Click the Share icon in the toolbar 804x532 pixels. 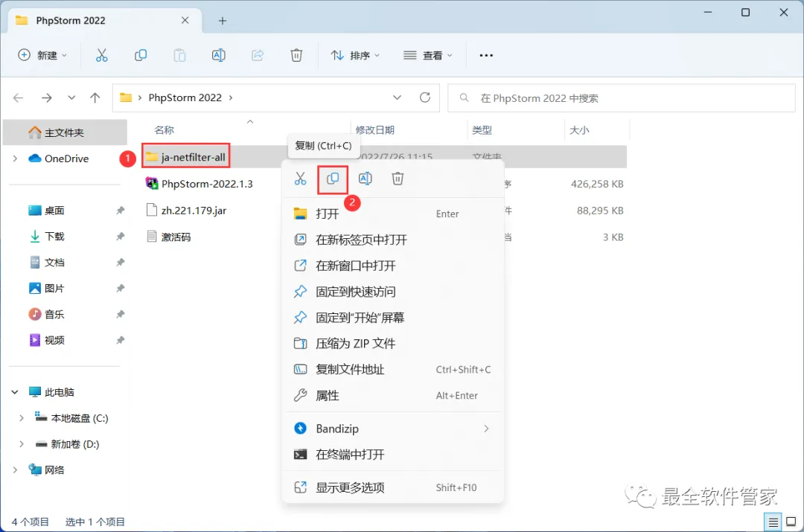258,55
